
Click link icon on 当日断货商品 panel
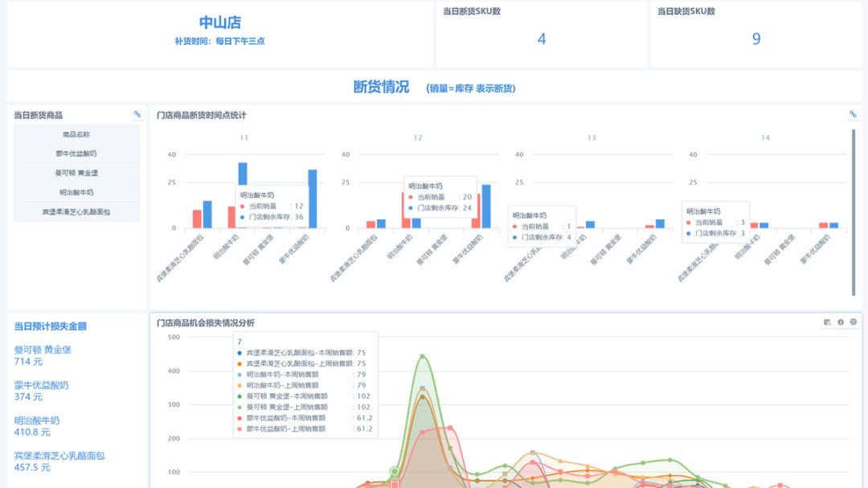[137, 114]
